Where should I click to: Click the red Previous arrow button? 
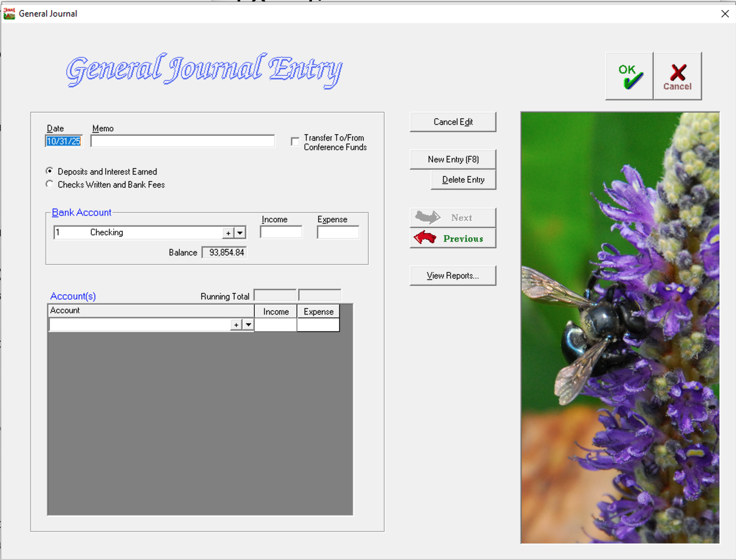(453, 238)
